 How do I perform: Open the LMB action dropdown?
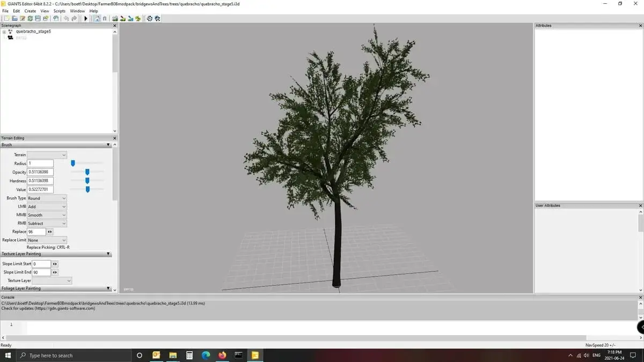46,206
